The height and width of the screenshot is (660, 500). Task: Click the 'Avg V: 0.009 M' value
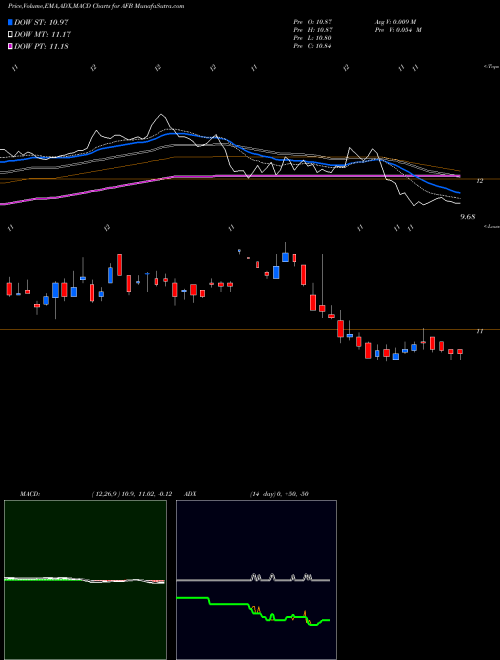pyautogui.click(x=395, y=21)
